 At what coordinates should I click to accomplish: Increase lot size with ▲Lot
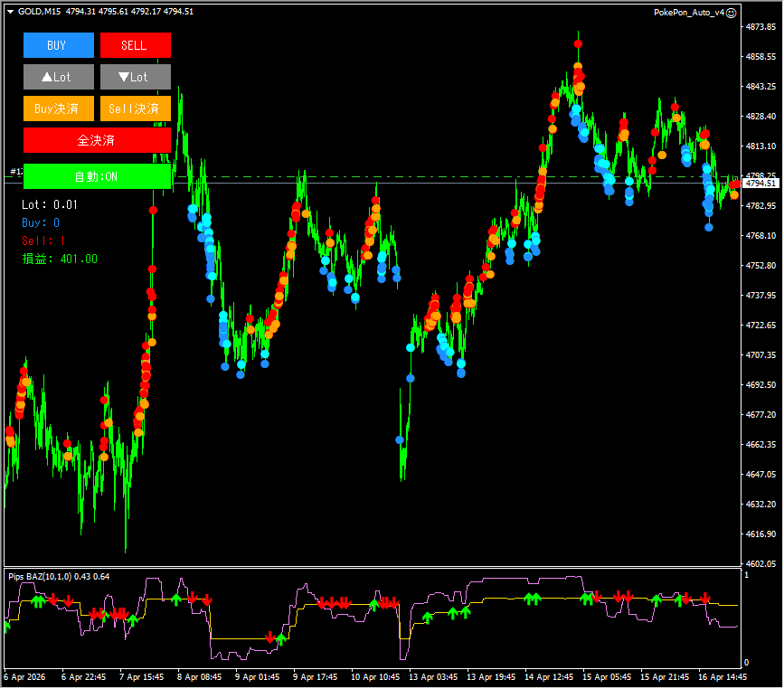pos(58,77)
